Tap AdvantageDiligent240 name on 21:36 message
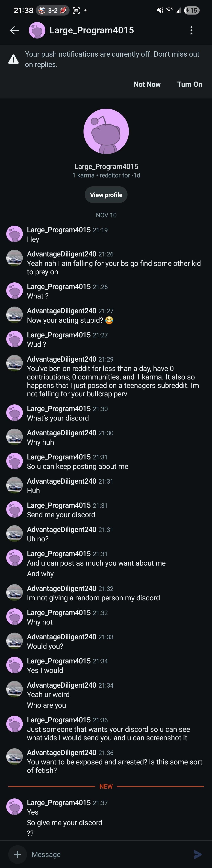 click(61, 752)
